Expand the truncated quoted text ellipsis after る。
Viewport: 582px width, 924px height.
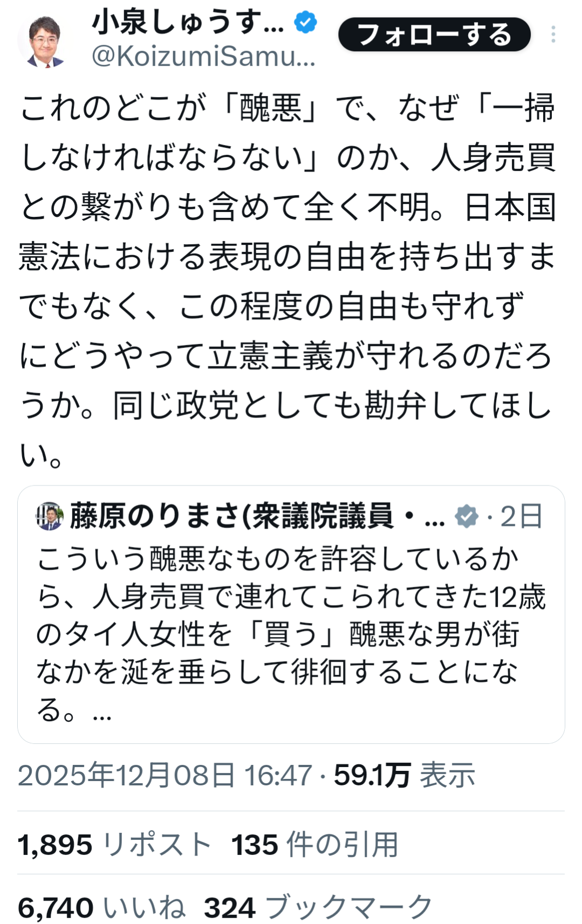102,711
